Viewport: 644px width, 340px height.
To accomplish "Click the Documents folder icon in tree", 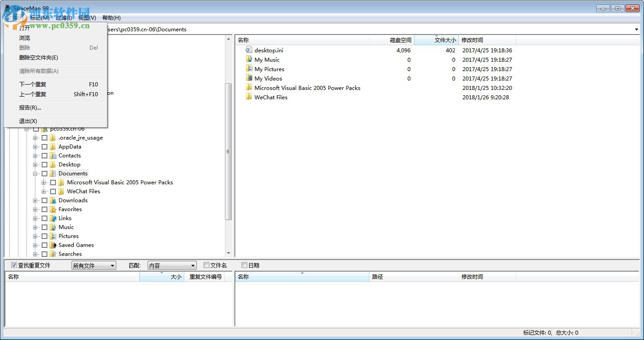I will coord(53,174).
